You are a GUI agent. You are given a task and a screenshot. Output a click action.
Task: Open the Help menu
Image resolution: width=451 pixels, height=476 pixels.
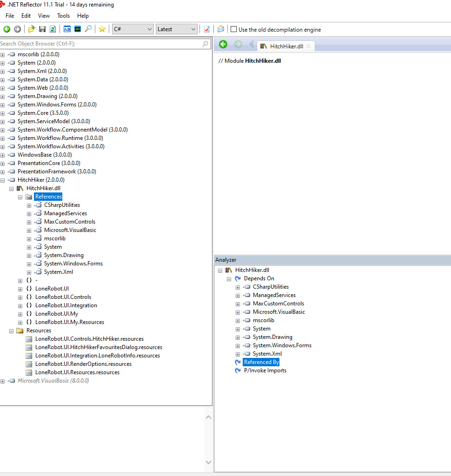pos(83,16)
